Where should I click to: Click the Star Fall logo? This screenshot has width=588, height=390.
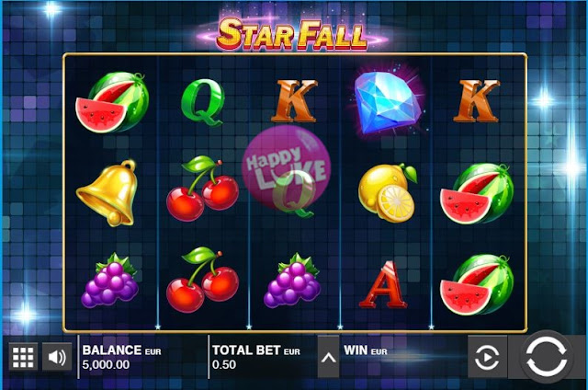[292, 35]
